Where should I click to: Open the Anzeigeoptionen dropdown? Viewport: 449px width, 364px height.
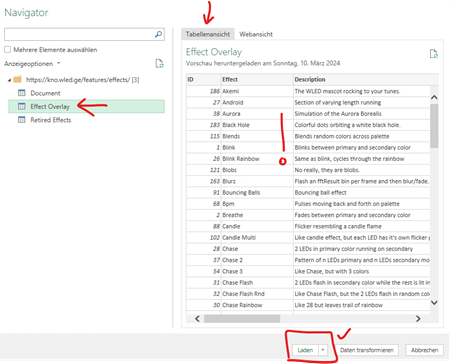[x=32, y=63]
